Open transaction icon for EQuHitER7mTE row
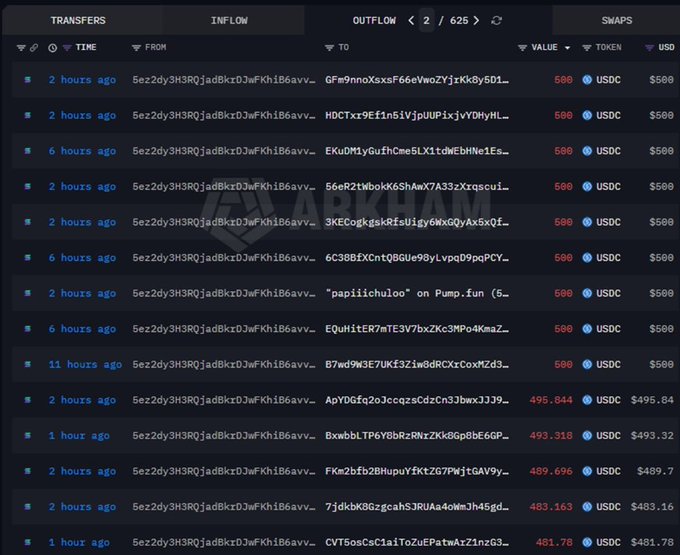Screen dimensions: 680x555 (x=27, y=329)
